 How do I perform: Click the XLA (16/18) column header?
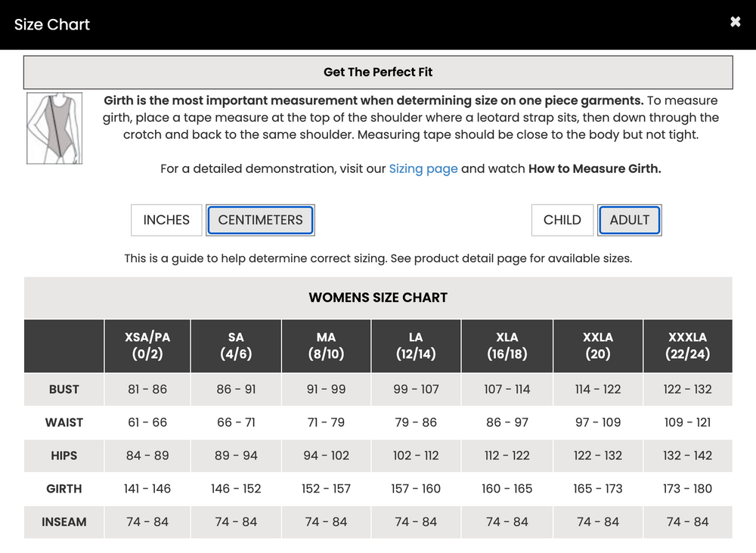[x=507, y=345]
